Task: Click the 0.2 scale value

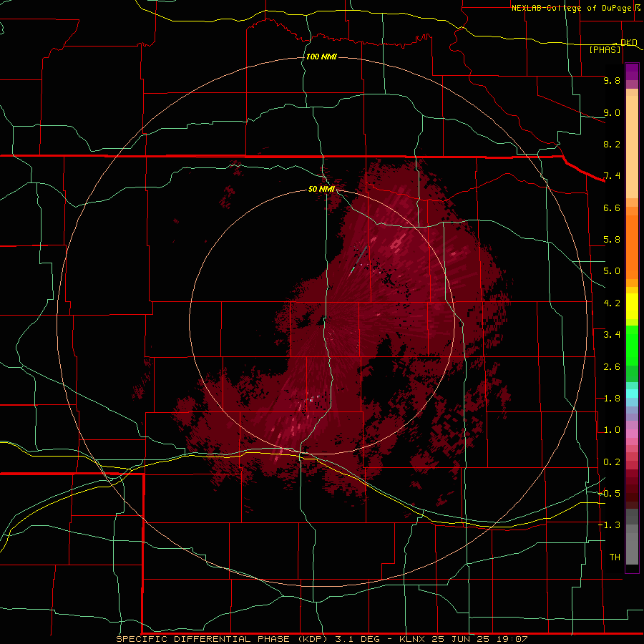Action: coord(612,462)
